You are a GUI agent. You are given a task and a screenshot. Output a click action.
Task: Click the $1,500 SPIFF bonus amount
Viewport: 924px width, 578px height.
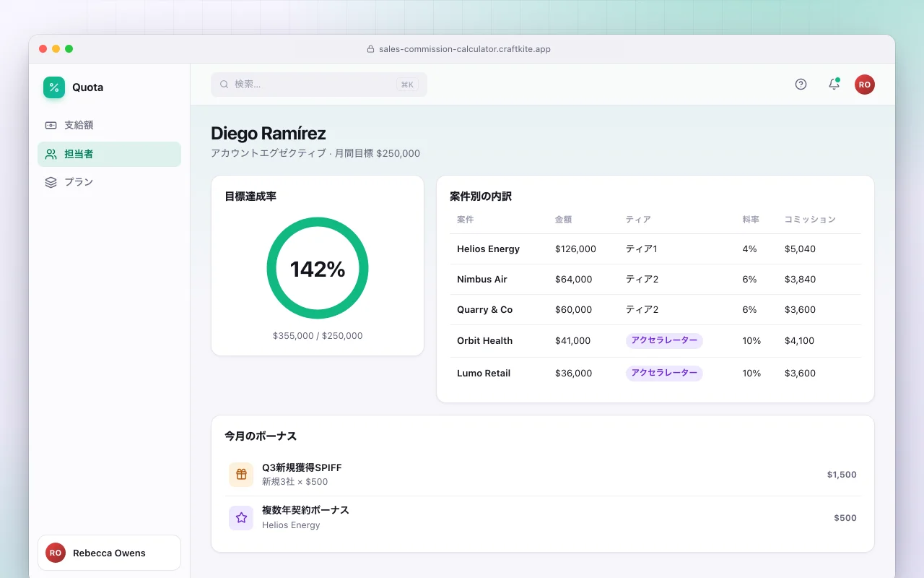pyautogui.click(x=842, y=475)
